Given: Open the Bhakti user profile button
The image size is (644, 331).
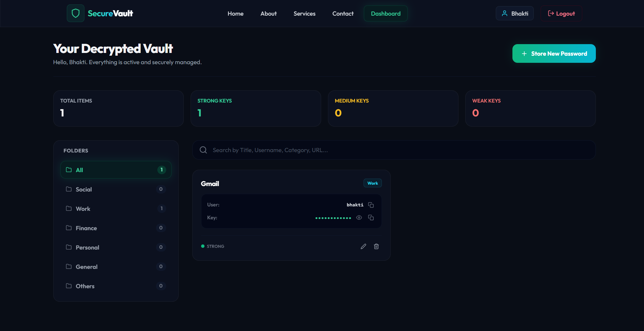Looking at the screenshot, I should pos(515,14).
